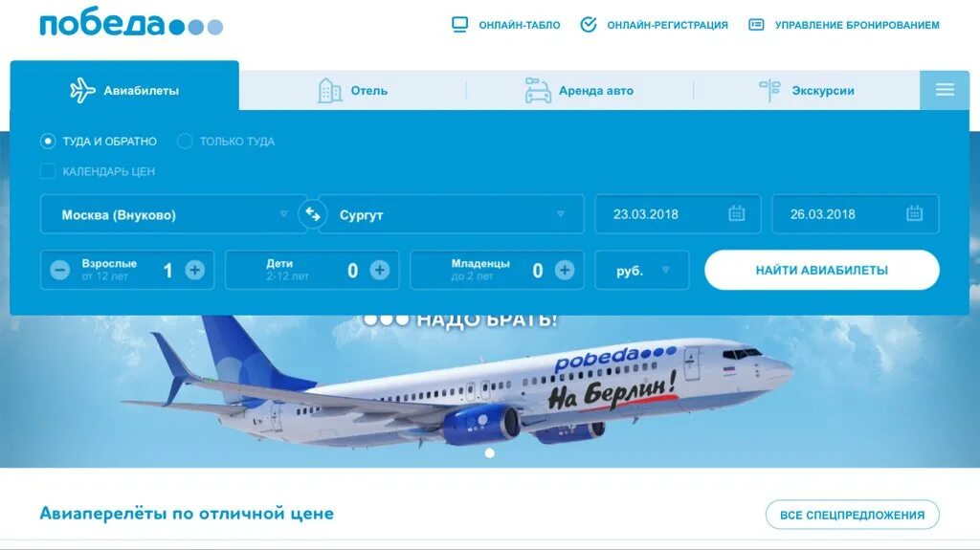Click the 'Найти авиабилеты' button
The height and width of the screenshot is (550, 980).
[822, 270]
